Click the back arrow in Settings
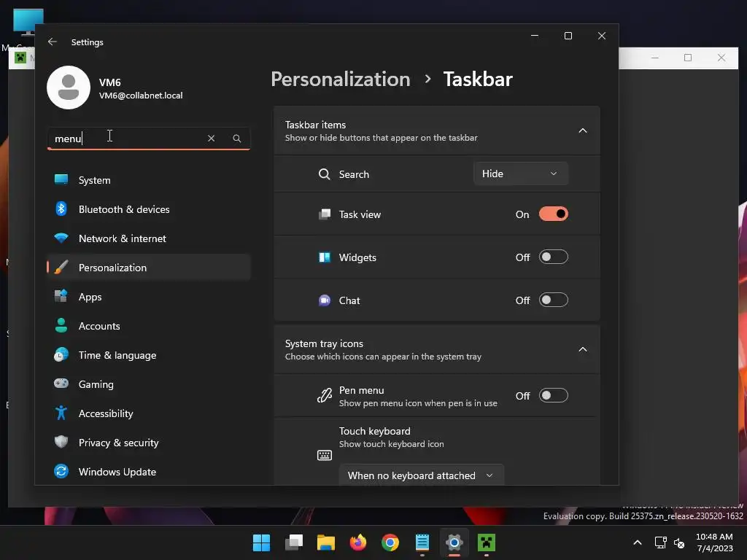The height and width of the screenshot is (560, 747). pyautogui.click(x=53, y=42)
